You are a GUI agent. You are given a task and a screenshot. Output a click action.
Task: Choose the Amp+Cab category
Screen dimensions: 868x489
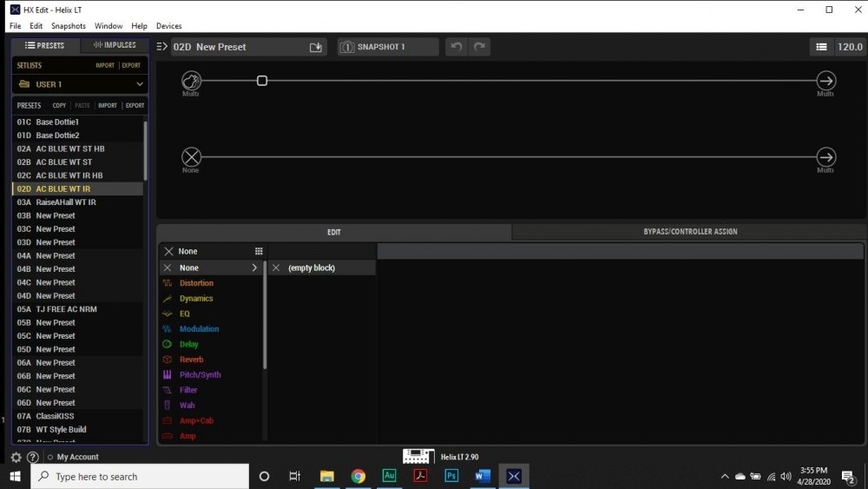pos(212,421)
